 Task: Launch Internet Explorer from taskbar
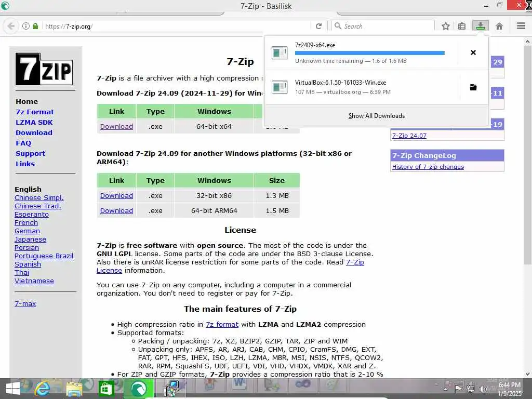43,389
